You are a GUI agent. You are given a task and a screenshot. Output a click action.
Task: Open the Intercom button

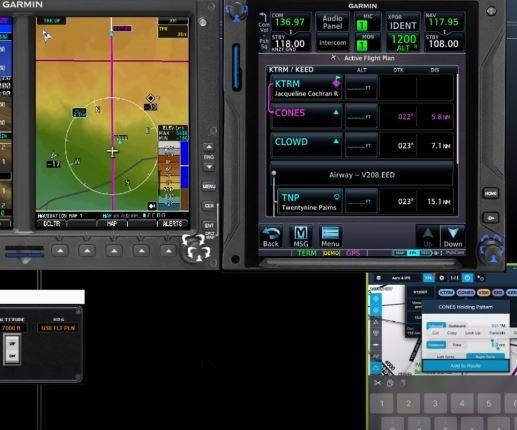[x=332, y=43]
